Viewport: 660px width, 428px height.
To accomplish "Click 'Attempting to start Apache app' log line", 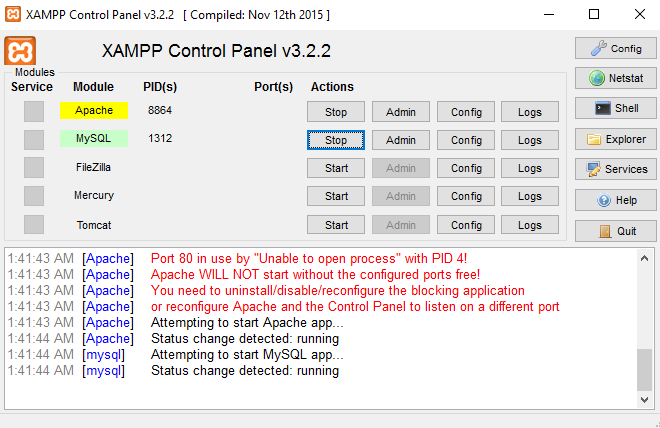I will tap(247, 322).
